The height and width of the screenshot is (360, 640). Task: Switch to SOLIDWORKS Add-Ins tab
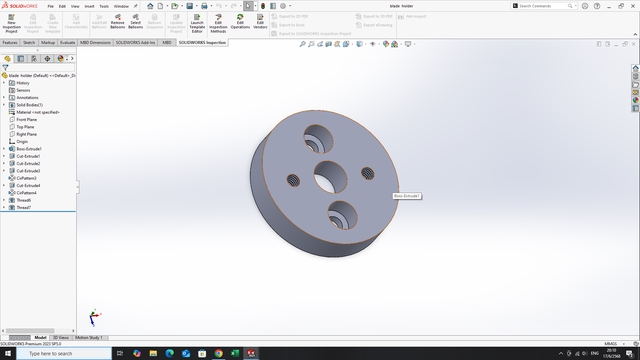[136, 42]
